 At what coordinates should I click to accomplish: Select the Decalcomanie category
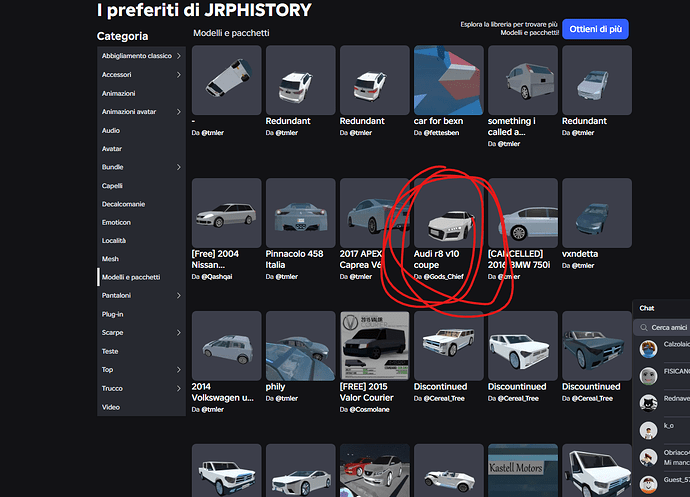(x=141, y=204)
